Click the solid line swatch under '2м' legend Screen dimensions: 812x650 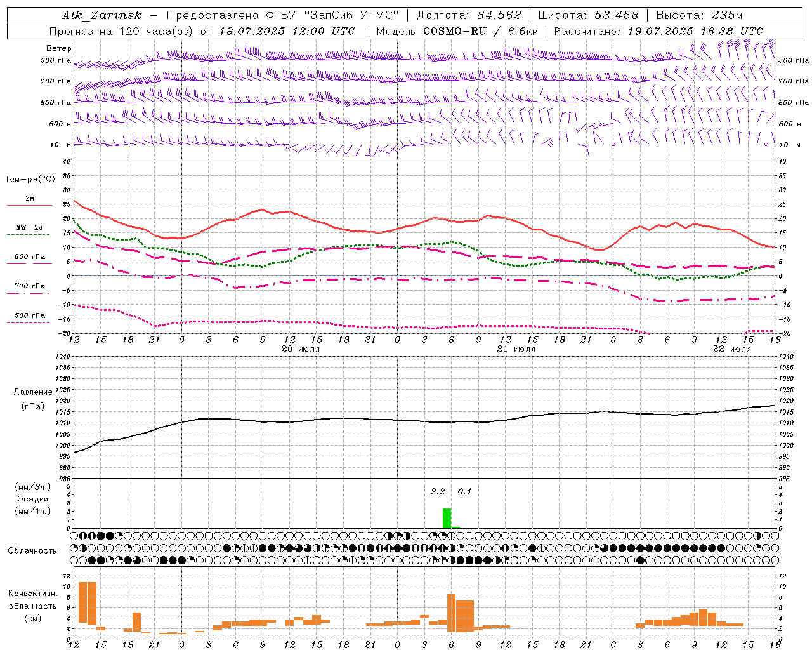click(x=29, y=206)
